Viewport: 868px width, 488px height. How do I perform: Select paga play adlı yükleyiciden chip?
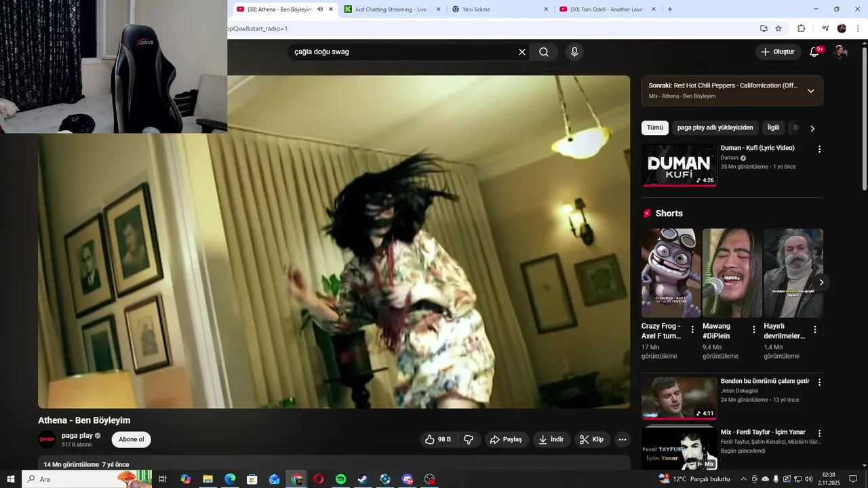(x=715, y=128)
